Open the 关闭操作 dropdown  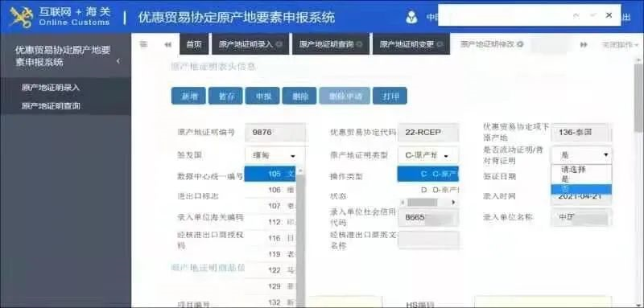click(x=620, y=45)
